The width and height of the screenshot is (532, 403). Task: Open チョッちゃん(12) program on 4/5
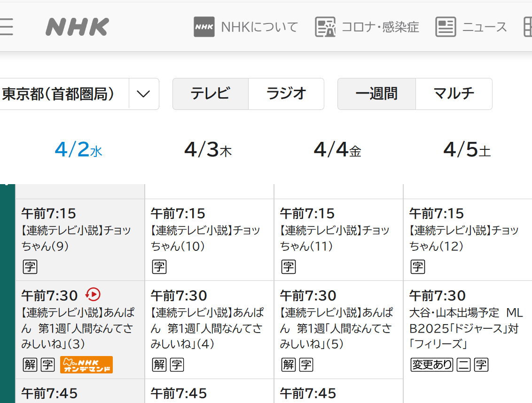pos(468,240)
